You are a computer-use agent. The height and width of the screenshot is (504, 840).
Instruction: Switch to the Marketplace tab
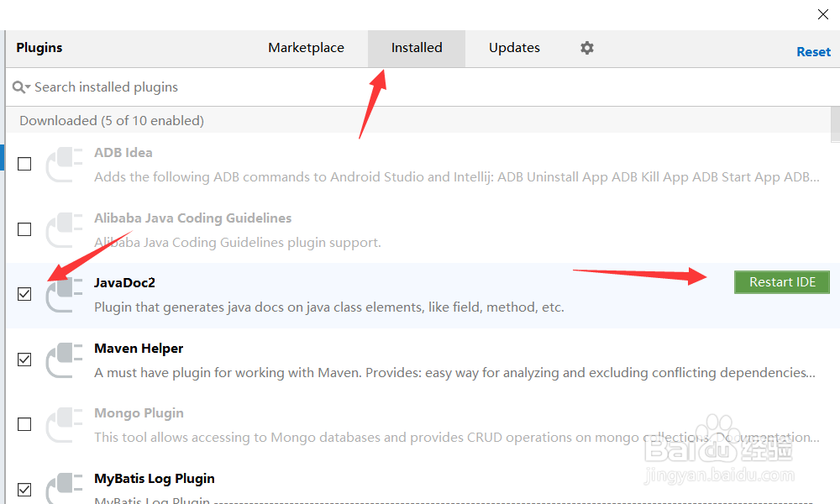[306, 48]
